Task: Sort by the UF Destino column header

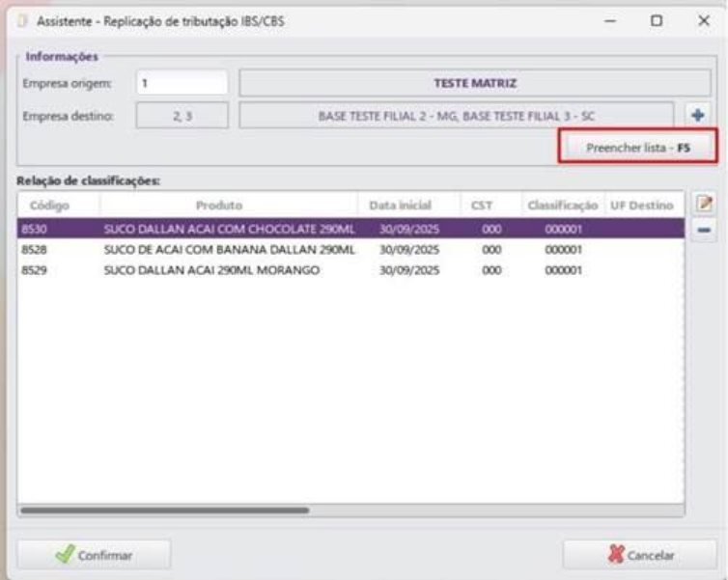Action: click(644, 206)
